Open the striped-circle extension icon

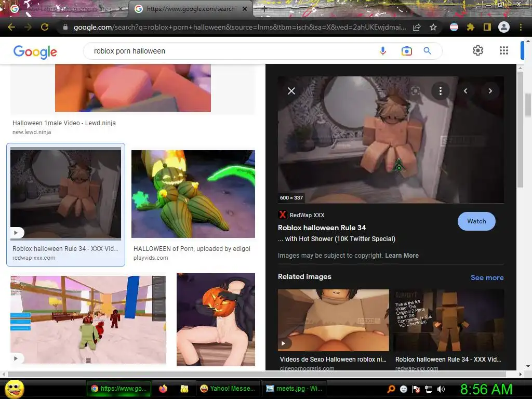tap(454, 27)
